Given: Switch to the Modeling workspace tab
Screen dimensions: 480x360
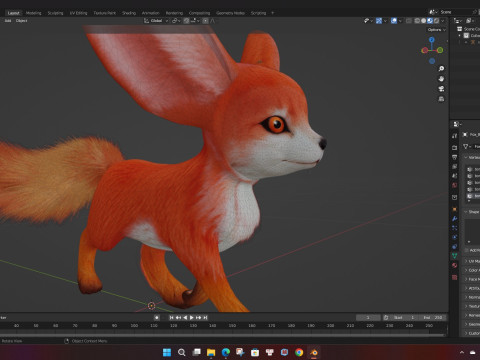Looking at the screenshot, I should [x=34, y=13].
